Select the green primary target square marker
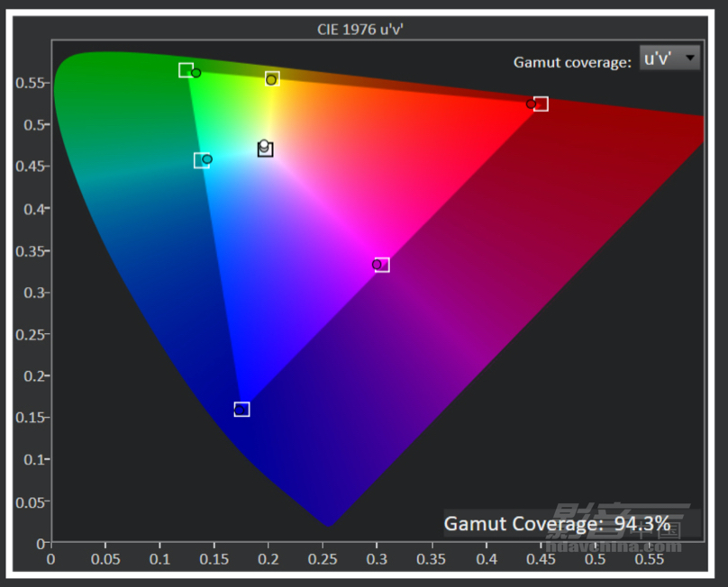 click(x=187, y=70)
